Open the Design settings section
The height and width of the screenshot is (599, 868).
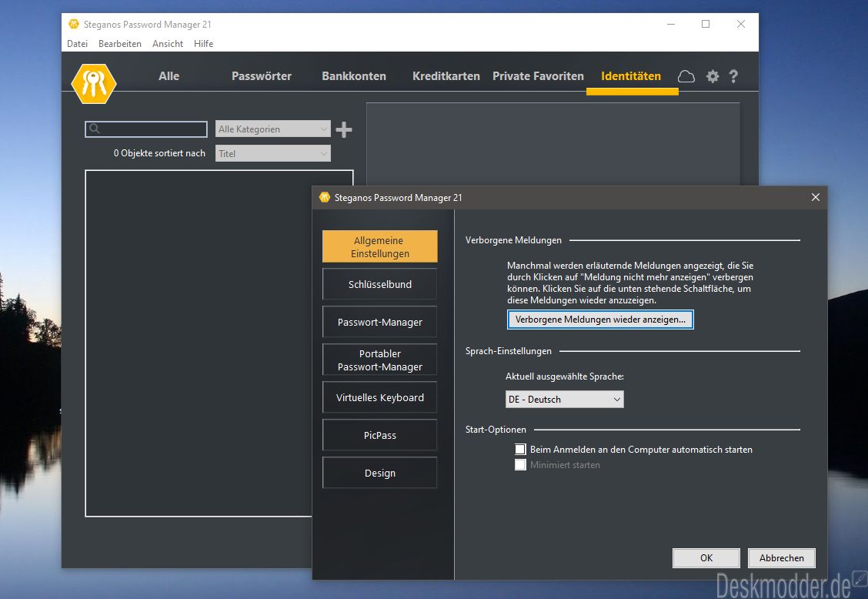380,473
